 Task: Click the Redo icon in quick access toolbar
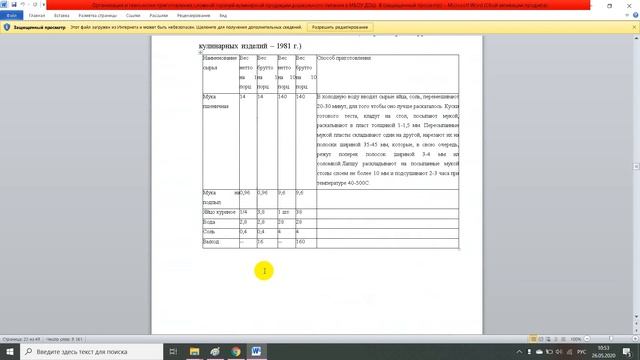click(x=35, y=4)
